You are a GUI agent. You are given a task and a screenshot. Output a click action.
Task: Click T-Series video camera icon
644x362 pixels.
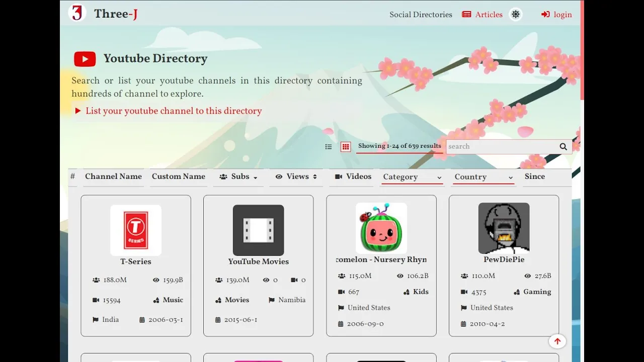(96, 300)
